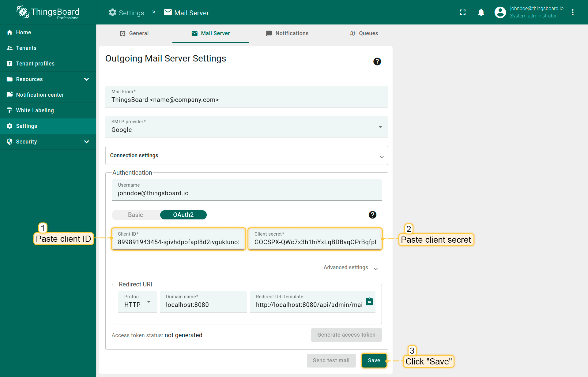Click the Save button
Image resolution: width=588 pixels, height=377 pixels.
click(x=374, y=360)
